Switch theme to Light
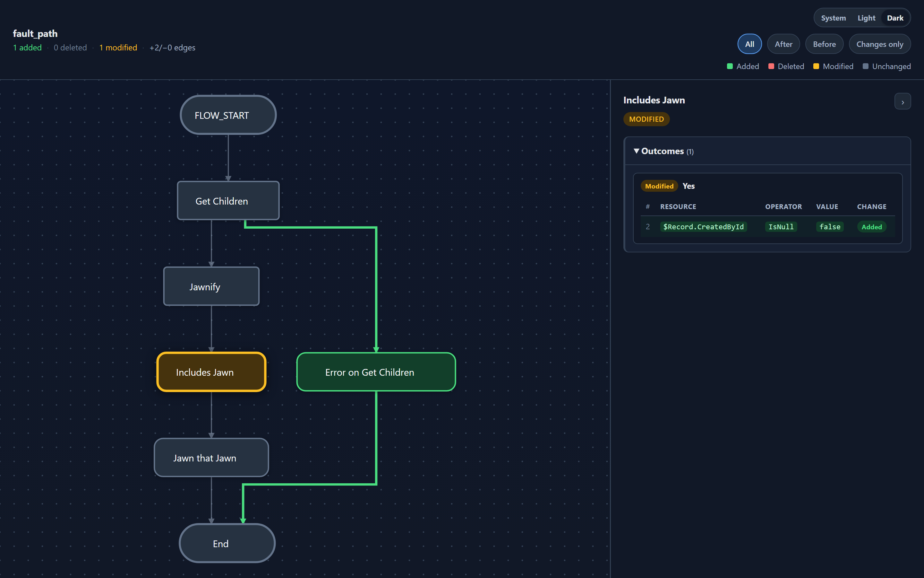The image size is (924, 578). [x=866, y=18]
